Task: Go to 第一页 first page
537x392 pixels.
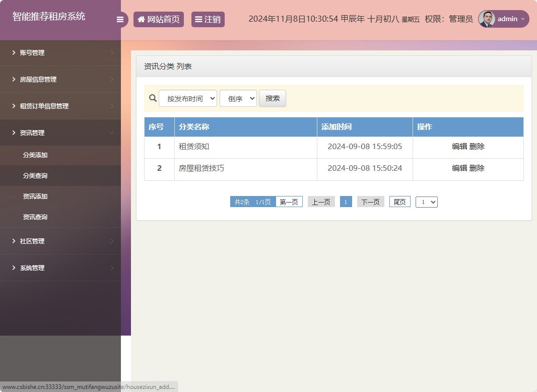Action: tap(289, 202)
